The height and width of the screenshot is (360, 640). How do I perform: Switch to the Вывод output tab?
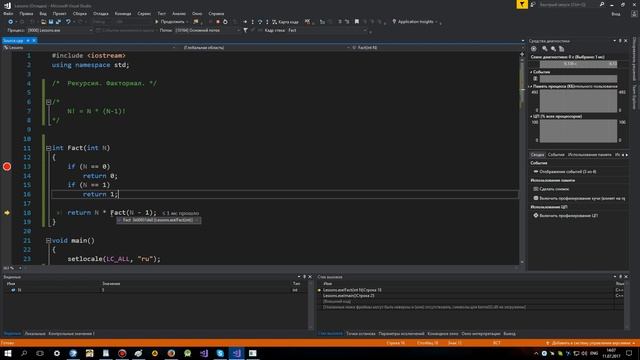(509, 334)
